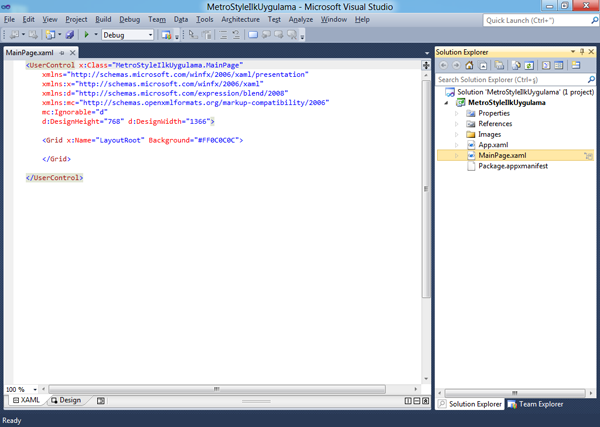Click the Undo-style first toolbar icon
600x427 pixels.
click(x=15, y=35)
